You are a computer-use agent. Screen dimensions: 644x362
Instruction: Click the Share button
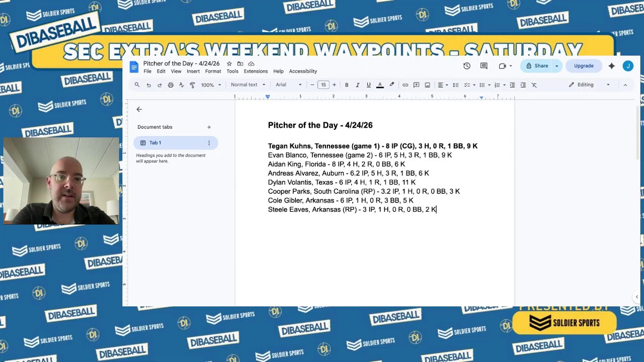point(536,66)
